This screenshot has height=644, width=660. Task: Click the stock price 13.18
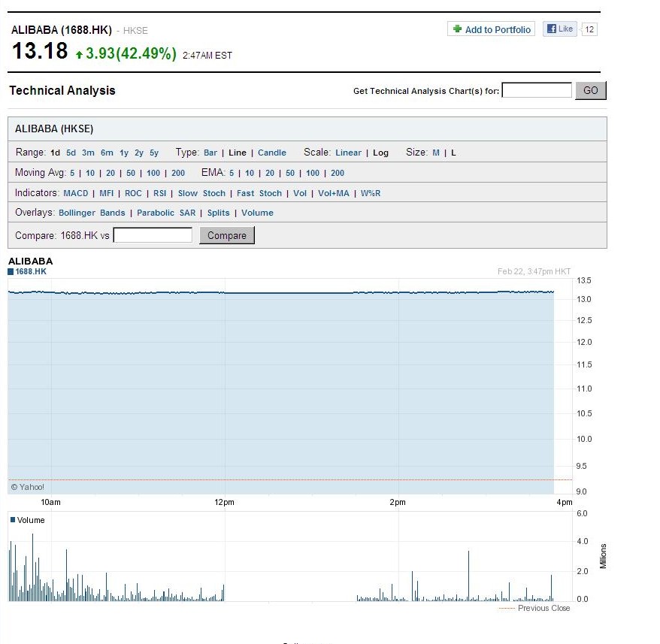tap(40, 51)
